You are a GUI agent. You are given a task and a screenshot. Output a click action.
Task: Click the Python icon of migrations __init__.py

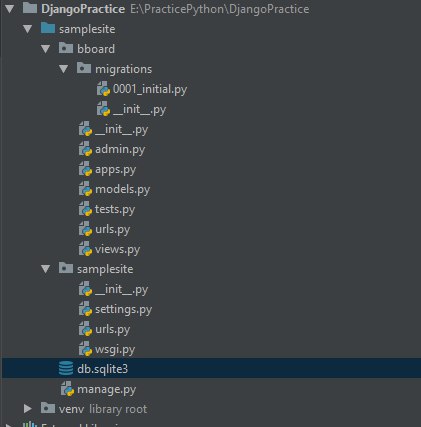tap(103, 109)
